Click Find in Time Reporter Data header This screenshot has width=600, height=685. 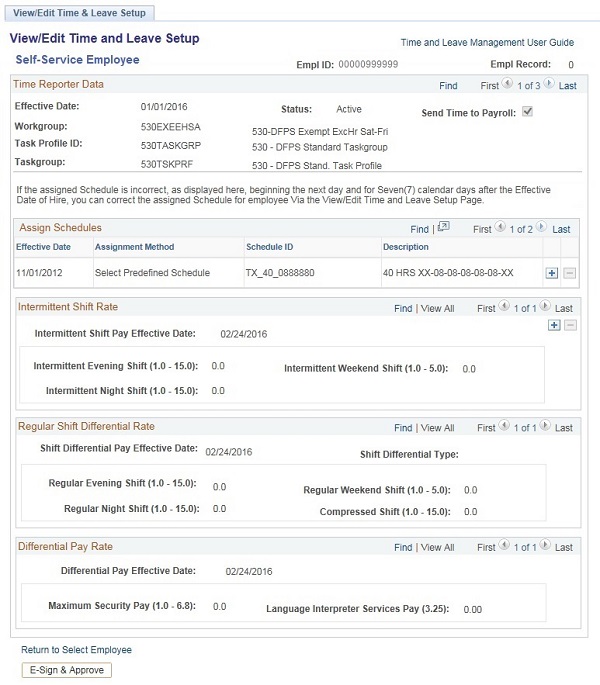click(x=448, y=86)
